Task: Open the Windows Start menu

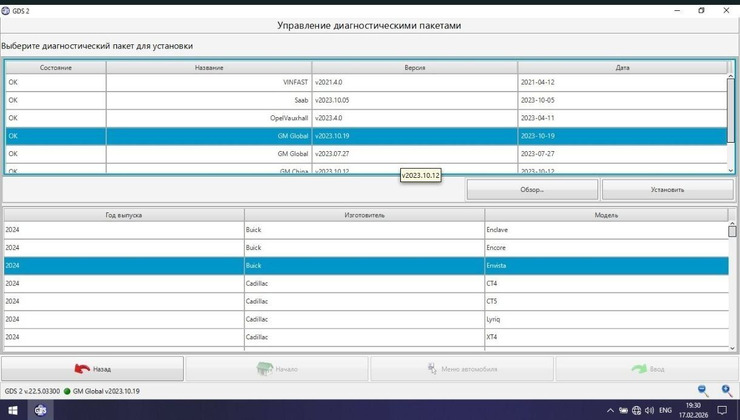Action: click(x=13, y=410)
